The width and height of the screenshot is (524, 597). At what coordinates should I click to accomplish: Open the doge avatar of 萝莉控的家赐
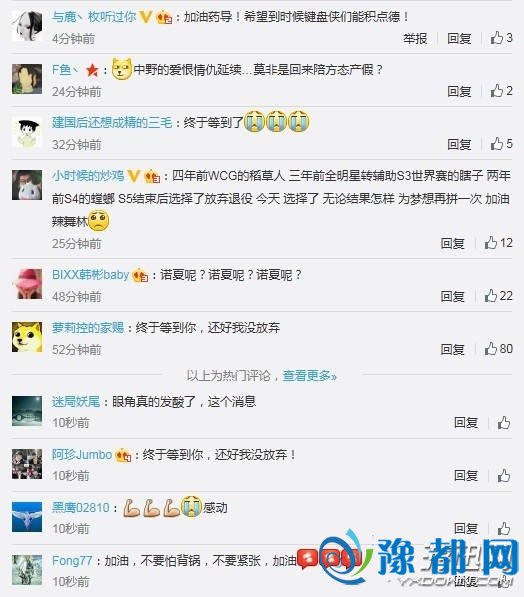coord(27,337)
